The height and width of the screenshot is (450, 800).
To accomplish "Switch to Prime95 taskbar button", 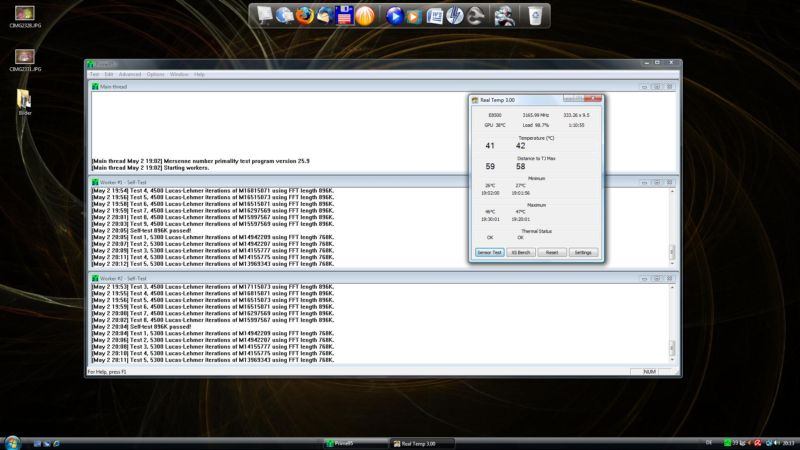I will point(356,443).
